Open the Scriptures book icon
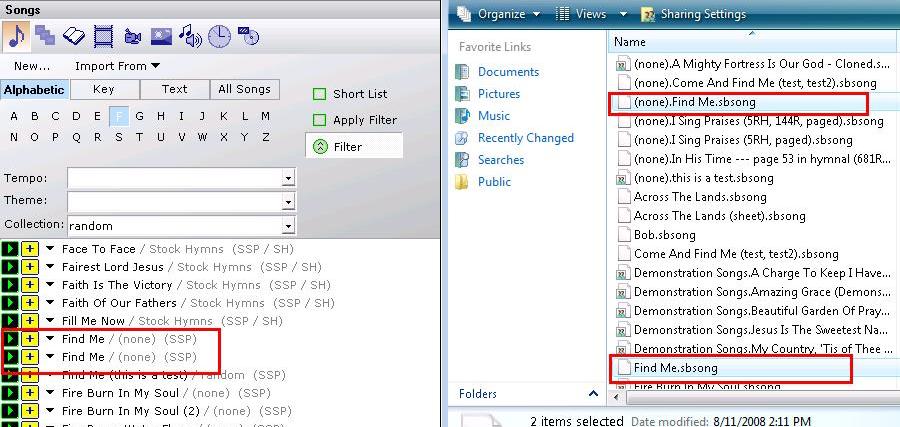Screen dimensions: 900x427 (74, 37)
